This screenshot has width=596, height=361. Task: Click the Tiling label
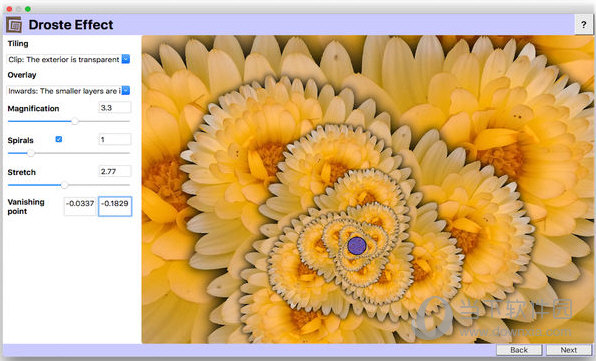18,44
